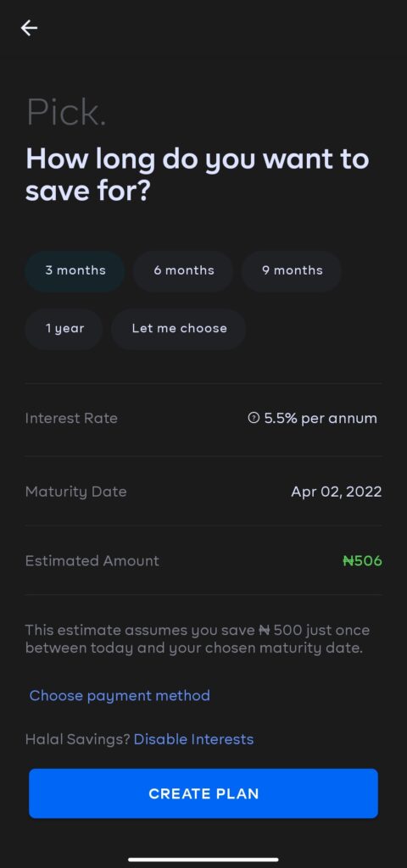Screen dimensions: 407x868
Task: Pick the 9 months saving period
Action: (293, 270)
